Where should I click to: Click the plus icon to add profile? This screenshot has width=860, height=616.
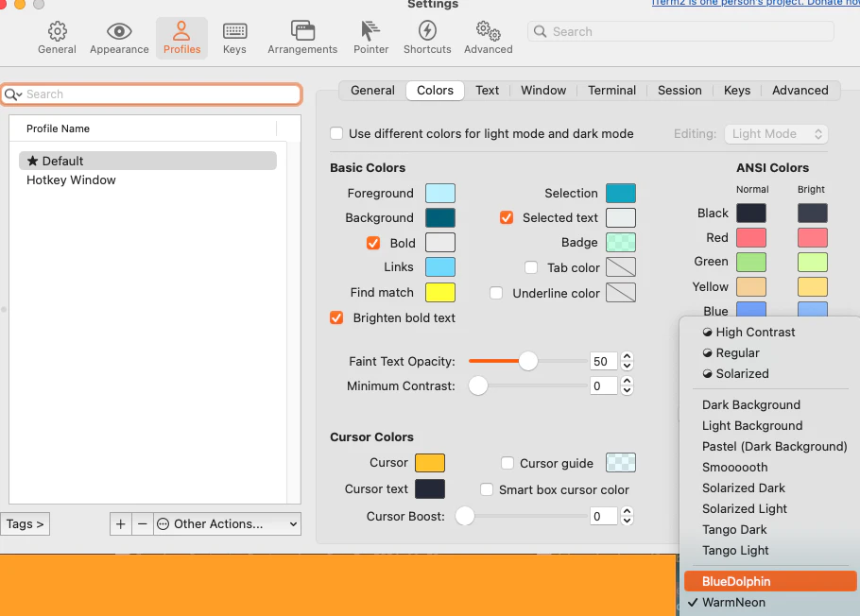click(121, 523)
